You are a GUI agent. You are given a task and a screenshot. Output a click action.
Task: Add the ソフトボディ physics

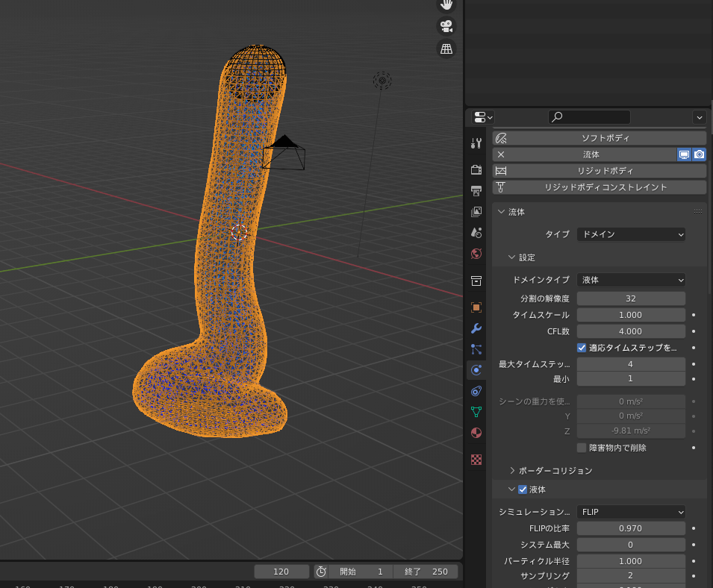click(599, 138)
